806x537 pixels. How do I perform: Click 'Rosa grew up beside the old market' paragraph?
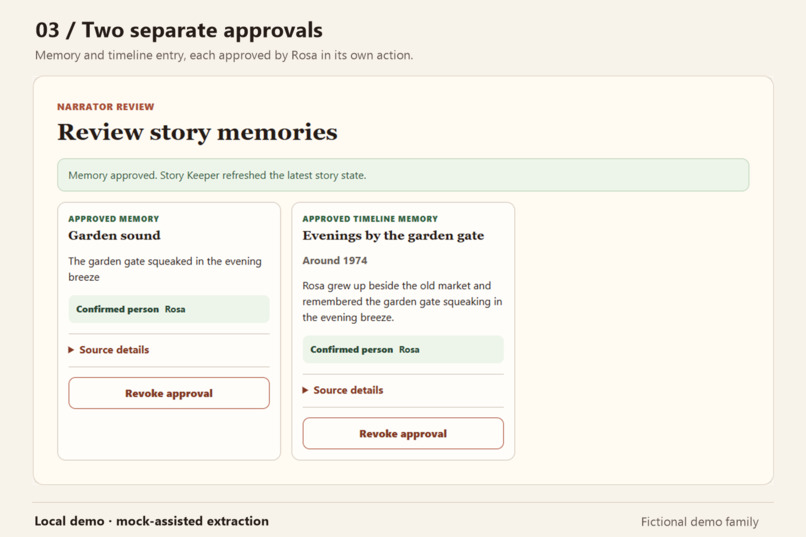tap(402, 301)
